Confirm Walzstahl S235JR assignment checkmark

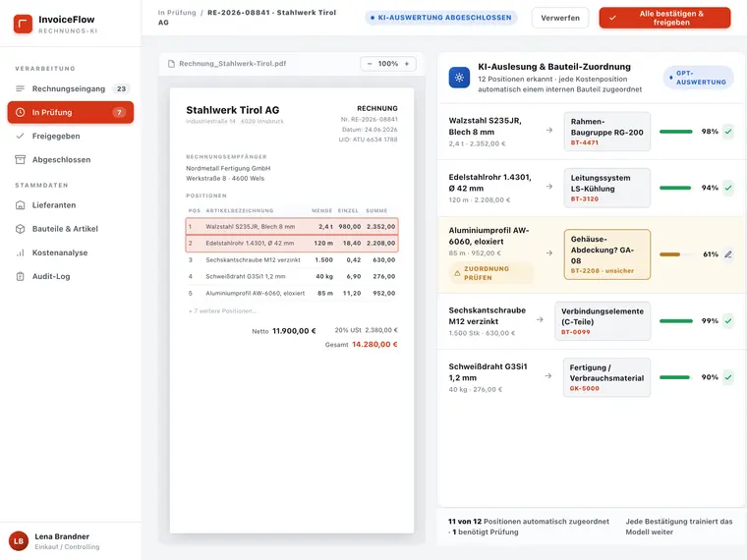[x=728, y=132]
